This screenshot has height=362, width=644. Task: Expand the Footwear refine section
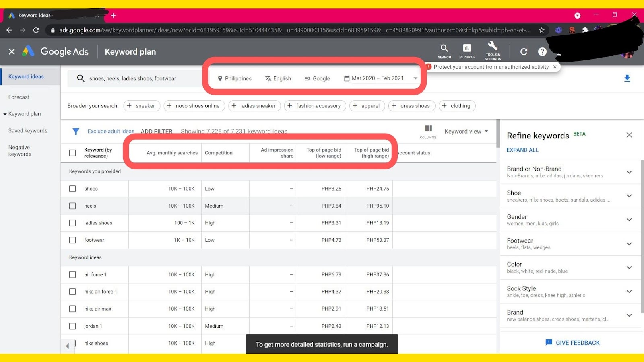tap(629, 244)
